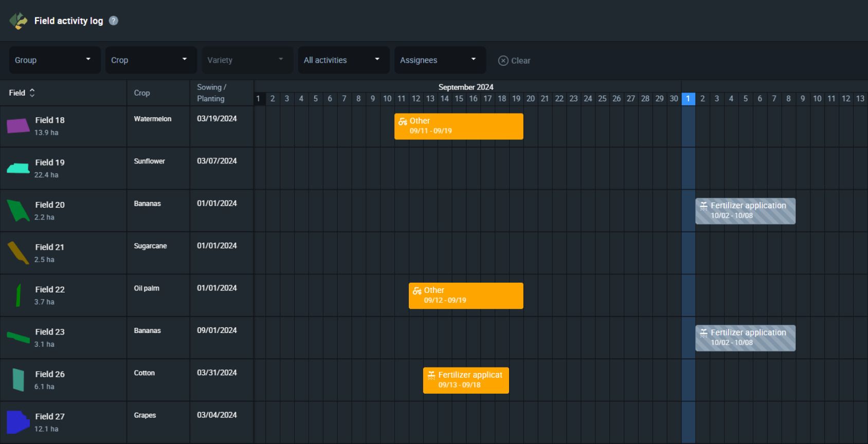Viewport: 868px width, 444px height.
Task: Open Field 23 Fertilizer application 10/02 - 10/08
Action: tap(745, 338)
